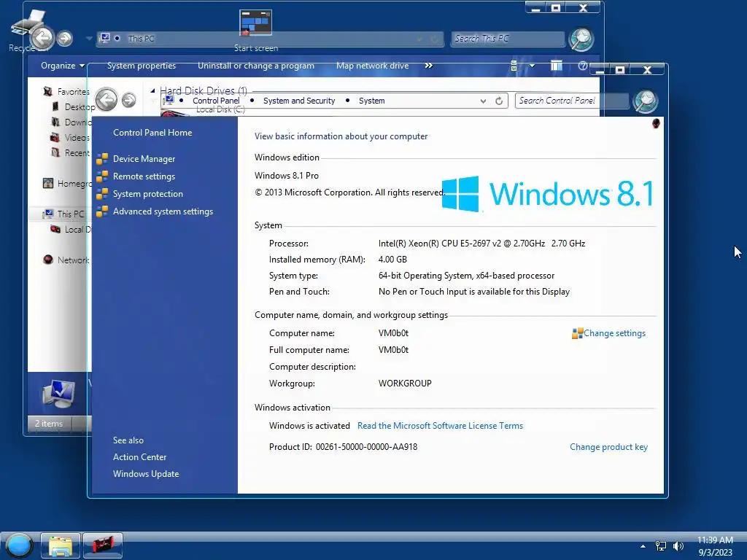This screenshot has width=747, height=560.
Task: Click Forward arrow in System window
Action: (128, 101)
